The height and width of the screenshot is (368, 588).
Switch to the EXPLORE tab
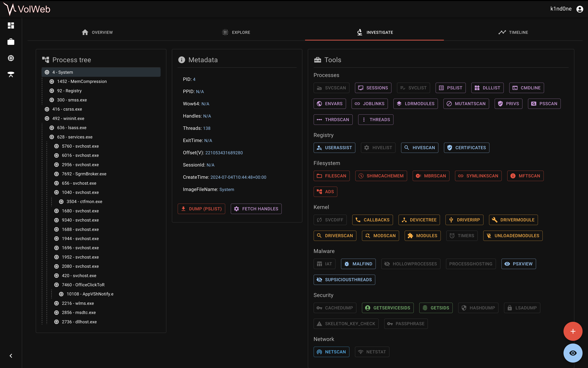(x=236, y=32)
